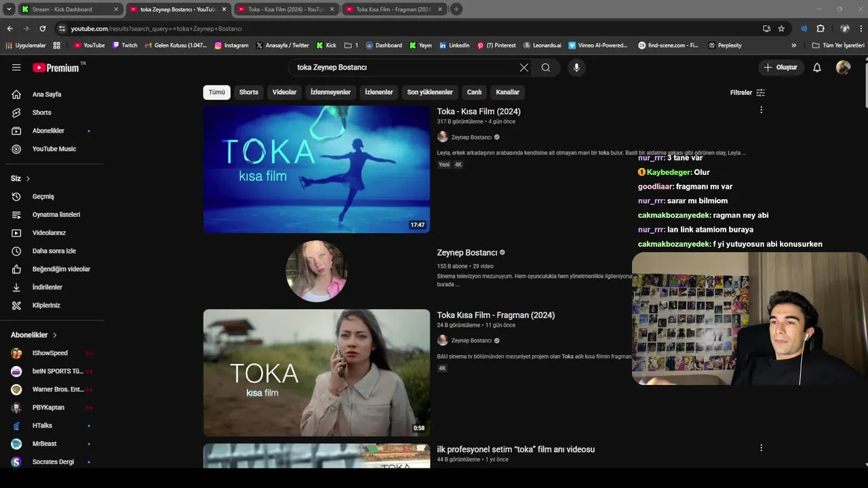Click the YouTube search input field
This screenshot has width=868, height=488.
405,67
